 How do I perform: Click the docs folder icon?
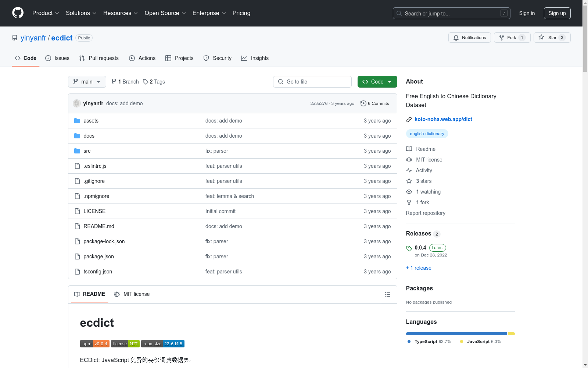[x=77, y=136]
